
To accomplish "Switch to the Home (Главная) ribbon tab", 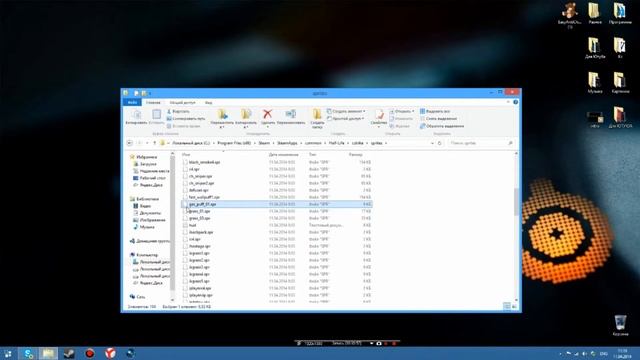I will pyautogui.click(x=153, y=102).
